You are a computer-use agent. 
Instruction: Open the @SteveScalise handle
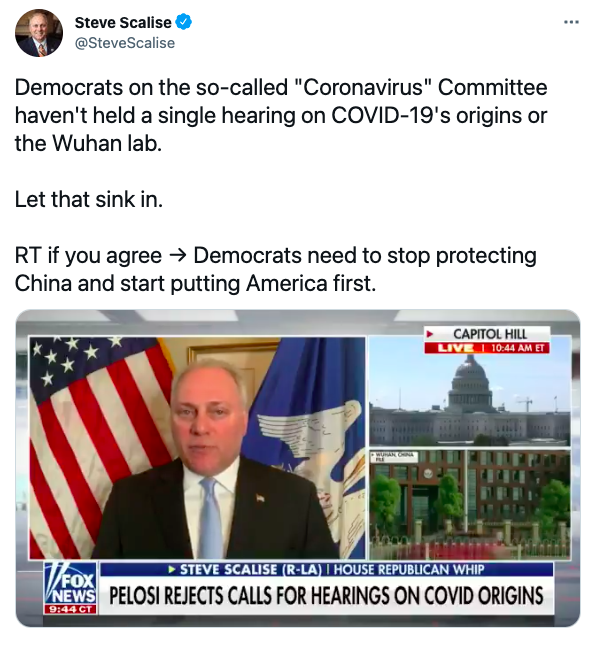pos(125,43)
